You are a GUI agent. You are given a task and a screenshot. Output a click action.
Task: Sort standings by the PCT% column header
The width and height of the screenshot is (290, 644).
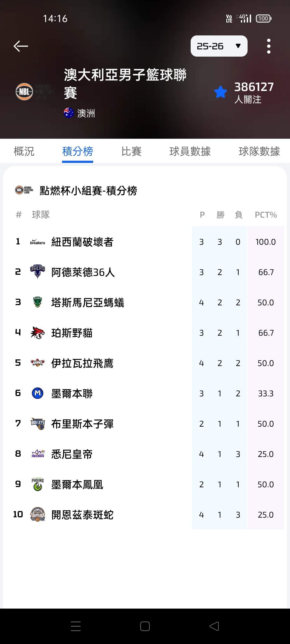(266, 215)
